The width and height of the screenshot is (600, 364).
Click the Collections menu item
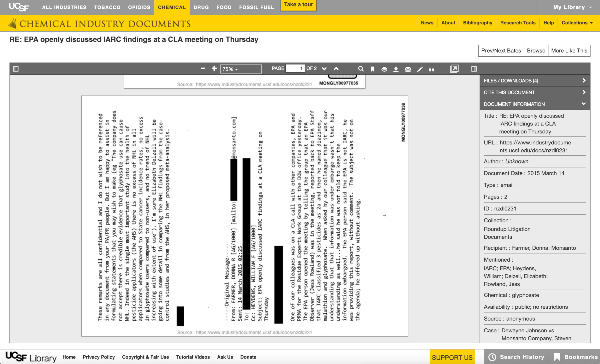click(576, 23)
